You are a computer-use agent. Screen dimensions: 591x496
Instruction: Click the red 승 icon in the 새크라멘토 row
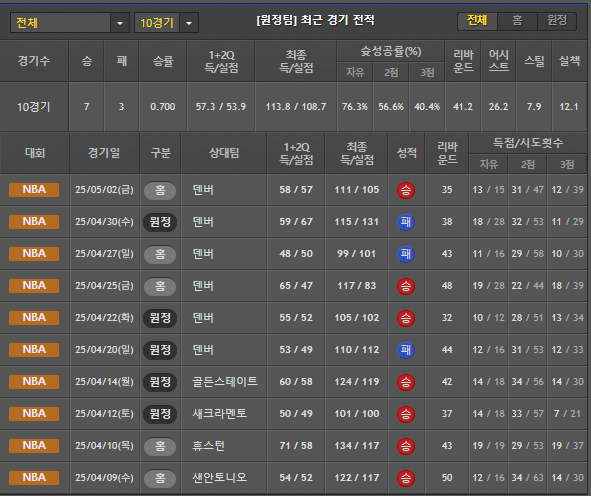tap(406, 414)
